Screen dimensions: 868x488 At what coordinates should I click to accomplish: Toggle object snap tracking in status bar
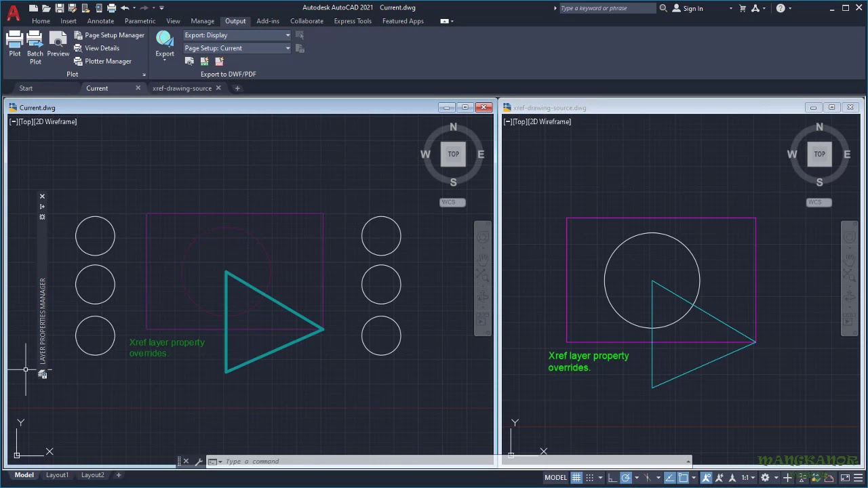point(670,478)
